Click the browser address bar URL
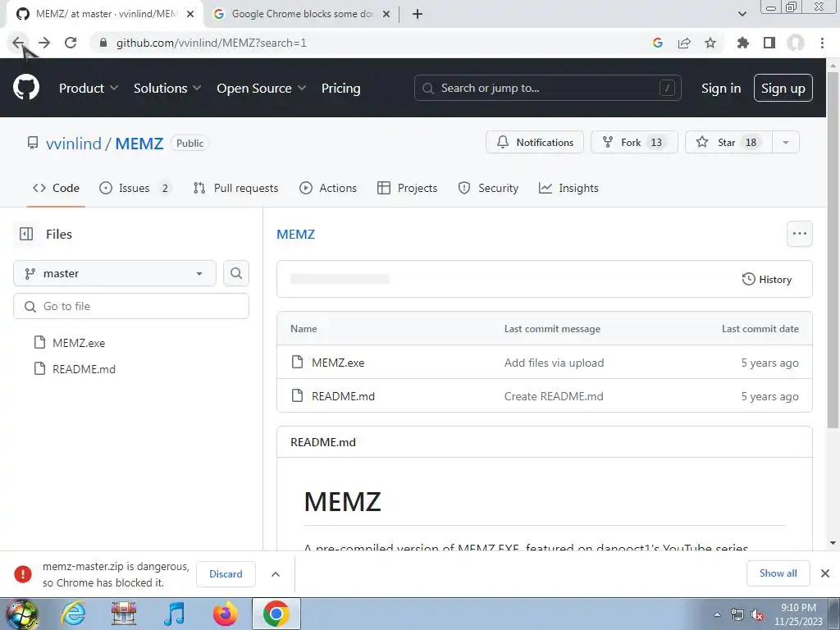 click(212, 43)
